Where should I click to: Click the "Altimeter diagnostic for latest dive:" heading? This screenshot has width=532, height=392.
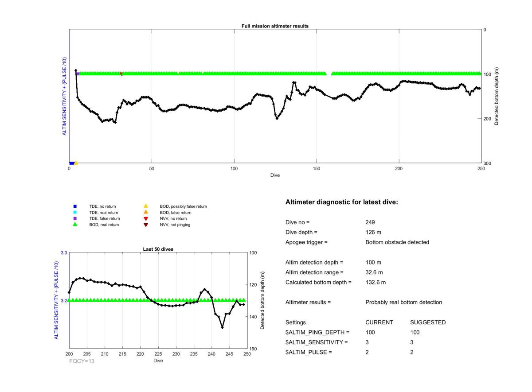(342, 202)
